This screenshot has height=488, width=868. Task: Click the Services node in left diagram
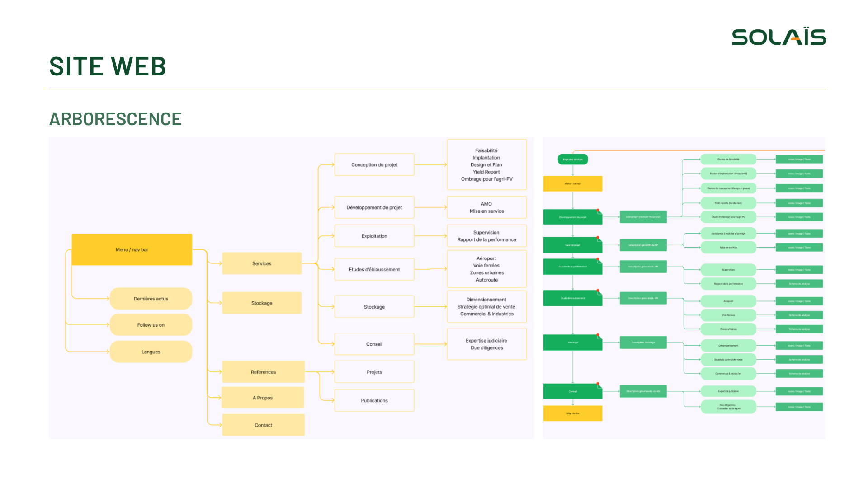point(261,263)
